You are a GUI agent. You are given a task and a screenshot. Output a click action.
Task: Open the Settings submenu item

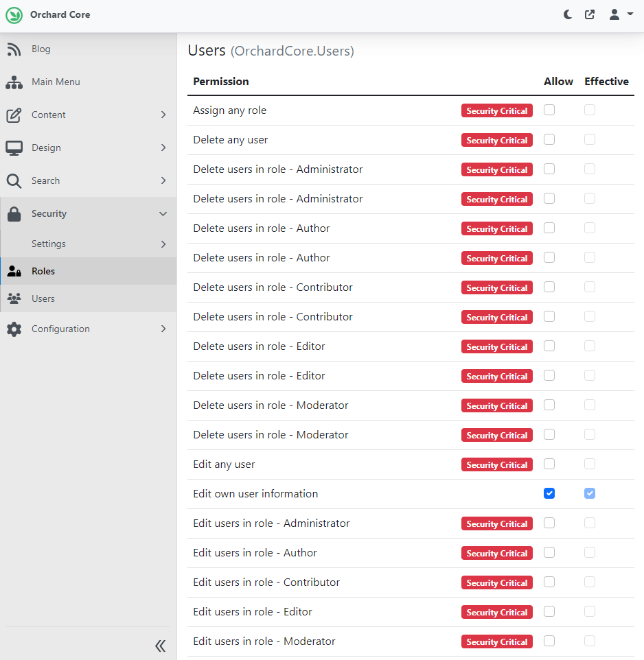click(x=89, y=244)
